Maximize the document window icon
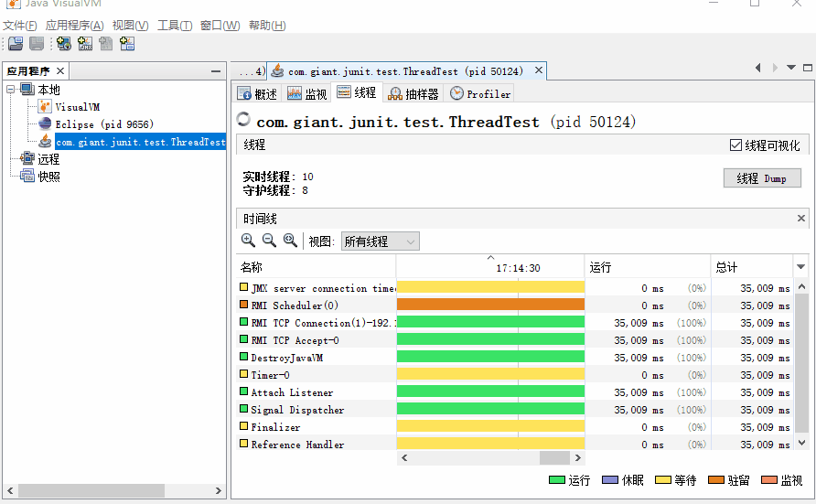The image size is (816, 504). click(808, 68)
